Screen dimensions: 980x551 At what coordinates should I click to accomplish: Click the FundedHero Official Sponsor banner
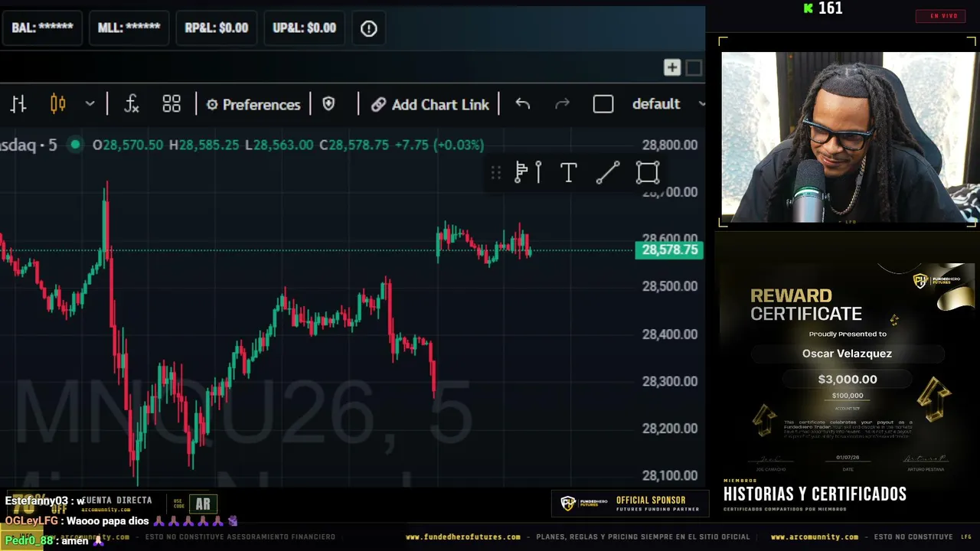(629, 503)
